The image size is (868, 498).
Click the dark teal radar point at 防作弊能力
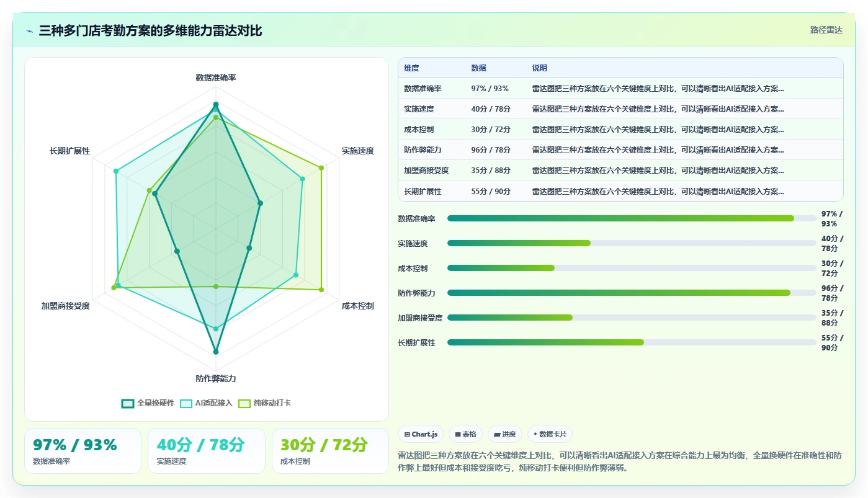[x=216, y=352]
